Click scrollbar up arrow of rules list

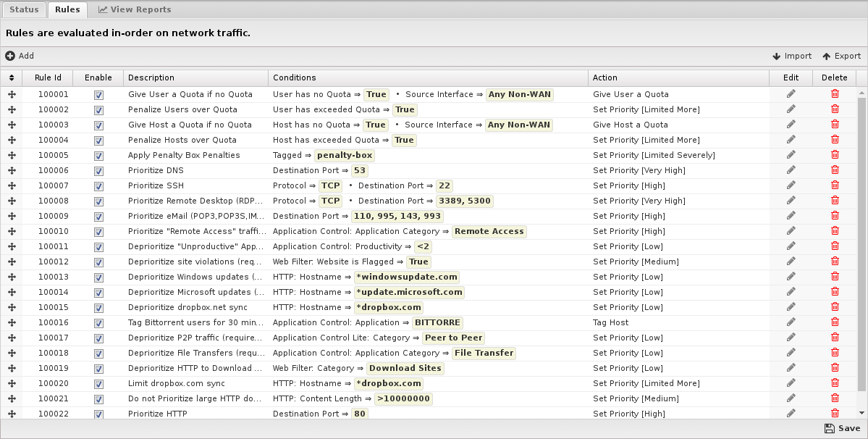coord(861,92)
